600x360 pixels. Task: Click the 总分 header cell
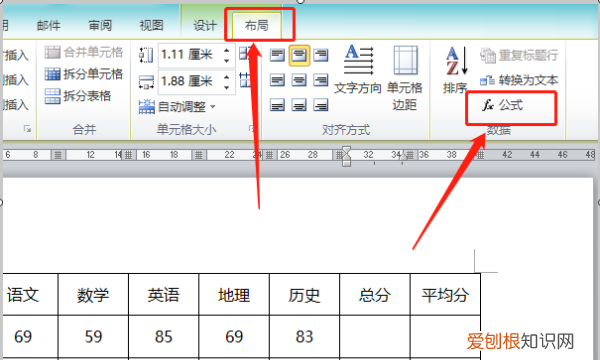pyautogui.click(x=375, y=295)
